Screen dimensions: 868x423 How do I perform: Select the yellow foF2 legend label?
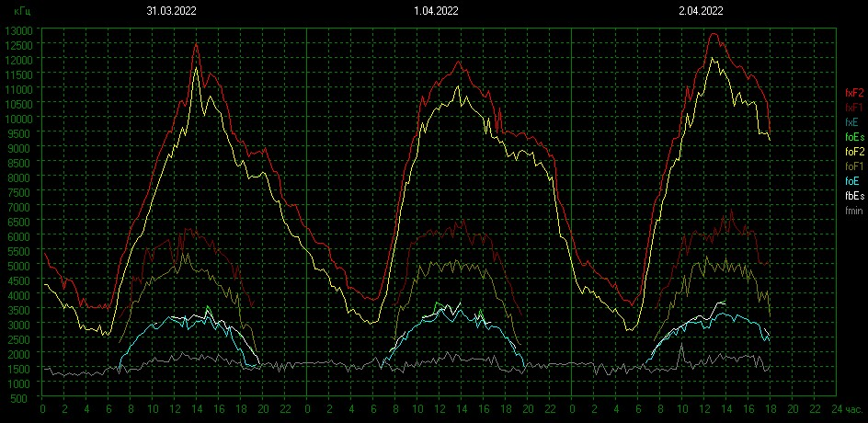click(853, 151)
